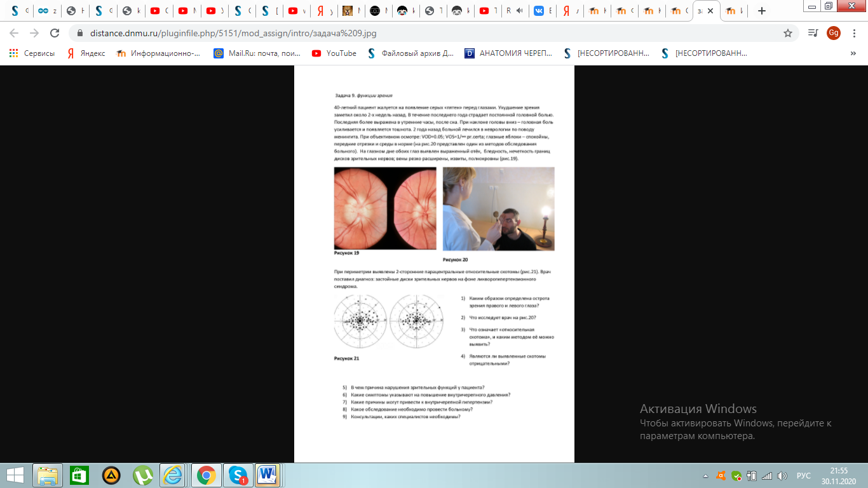This screenshot has width=868, height=488.
Task: Open the Информационно- bookmark
Action: (159, 53)
